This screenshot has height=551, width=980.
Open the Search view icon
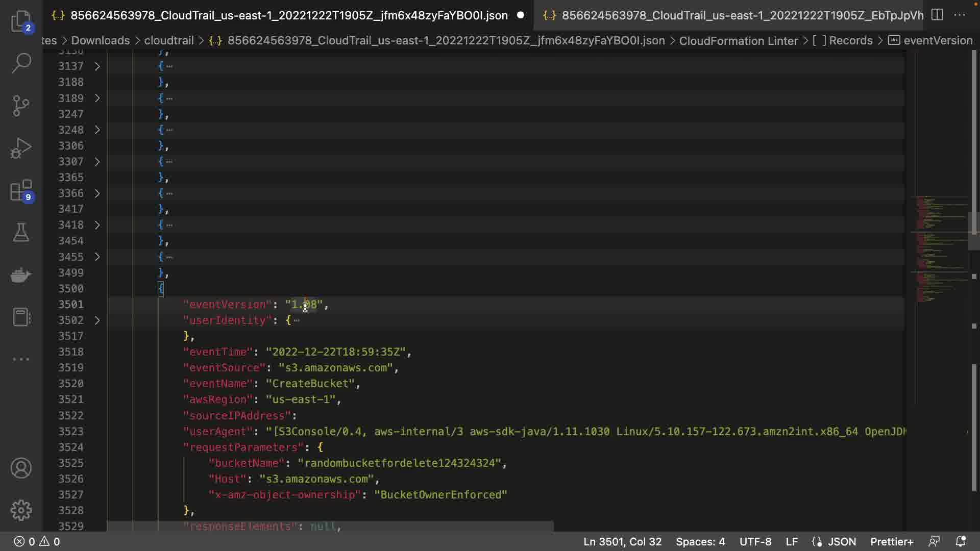coord(21,63)
